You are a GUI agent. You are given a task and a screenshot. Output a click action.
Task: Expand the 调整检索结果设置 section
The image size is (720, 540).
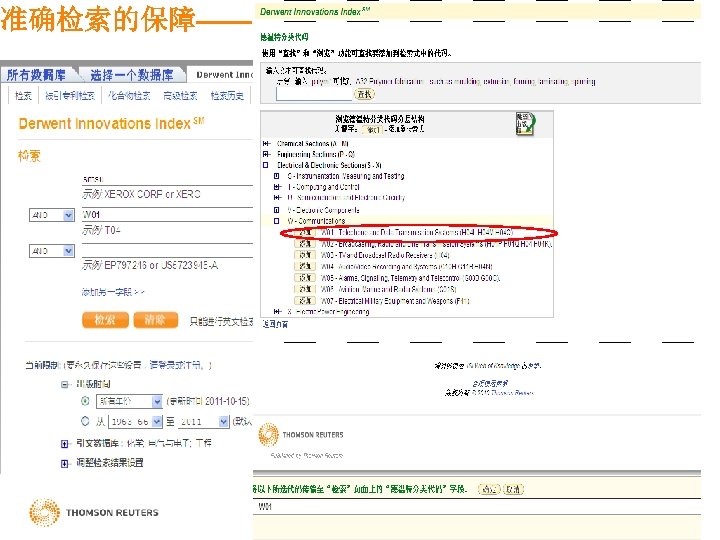(65, 463)
